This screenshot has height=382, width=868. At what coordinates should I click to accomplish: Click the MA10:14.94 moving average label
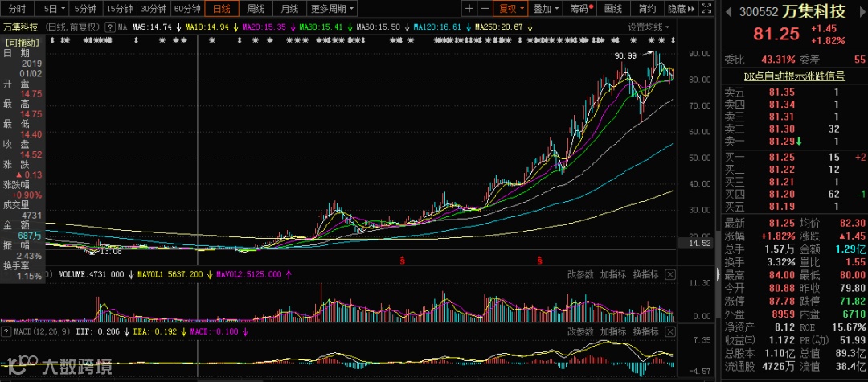coord(207,27)
